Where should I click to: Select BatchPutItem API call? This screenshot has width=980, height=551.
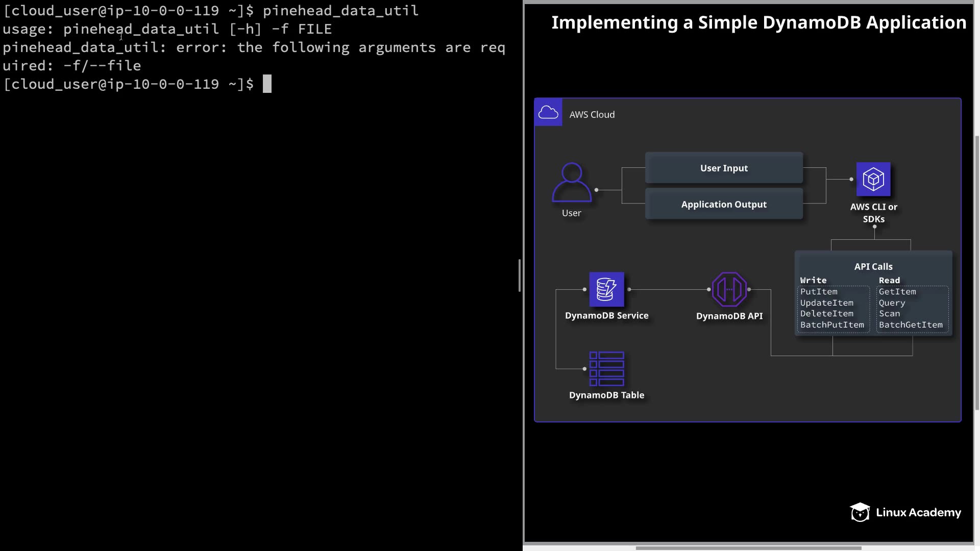[832, 325]
